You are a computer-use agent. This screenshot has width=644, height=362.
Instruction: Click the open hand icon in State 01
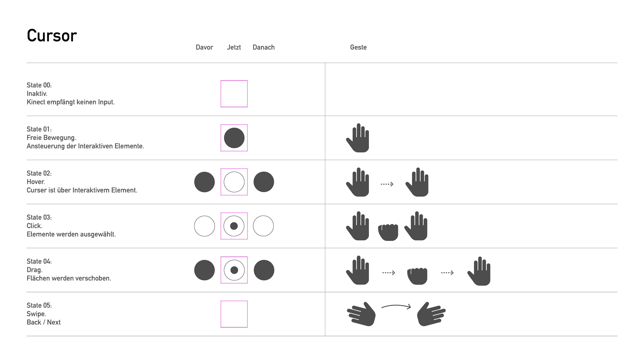click(x=358, y=138)
